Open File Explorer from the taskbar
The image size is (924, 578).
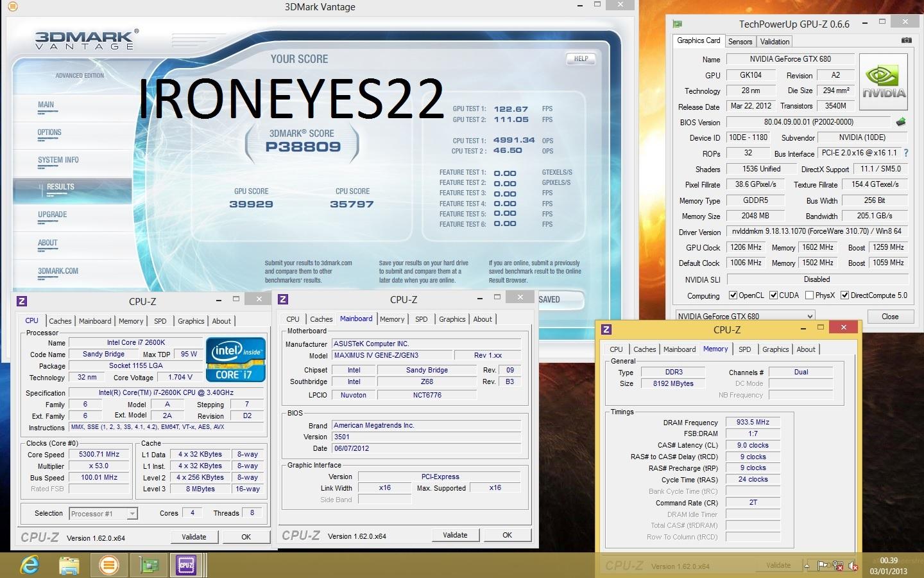pyautogui.click(x=69, y=565)
